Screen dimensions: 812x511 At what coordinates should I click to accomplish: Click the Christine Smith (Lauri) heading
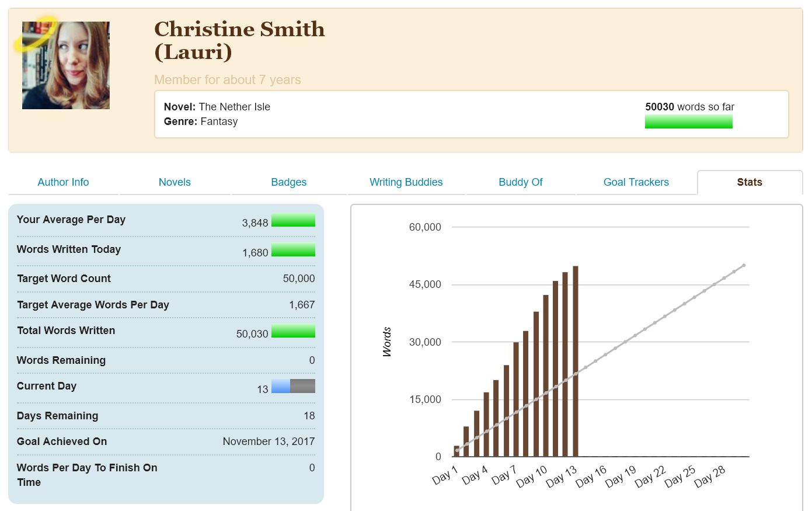239,40
